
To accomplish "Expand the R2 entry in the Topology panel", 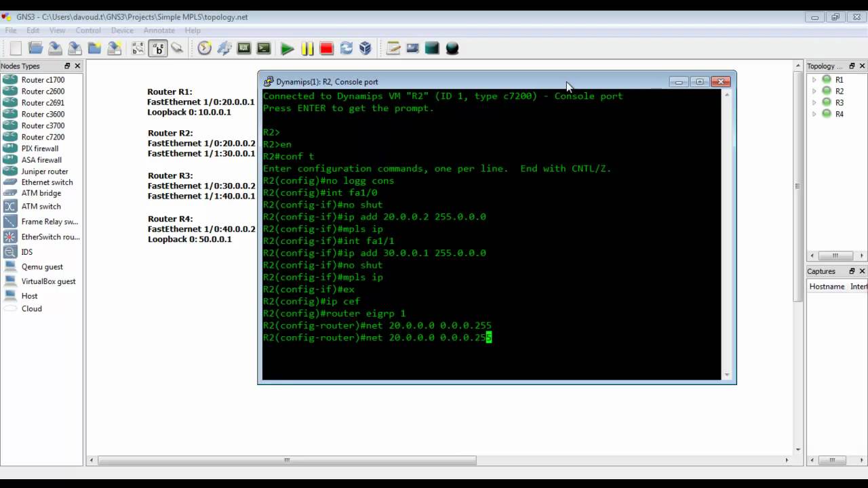I will (814, 91).
